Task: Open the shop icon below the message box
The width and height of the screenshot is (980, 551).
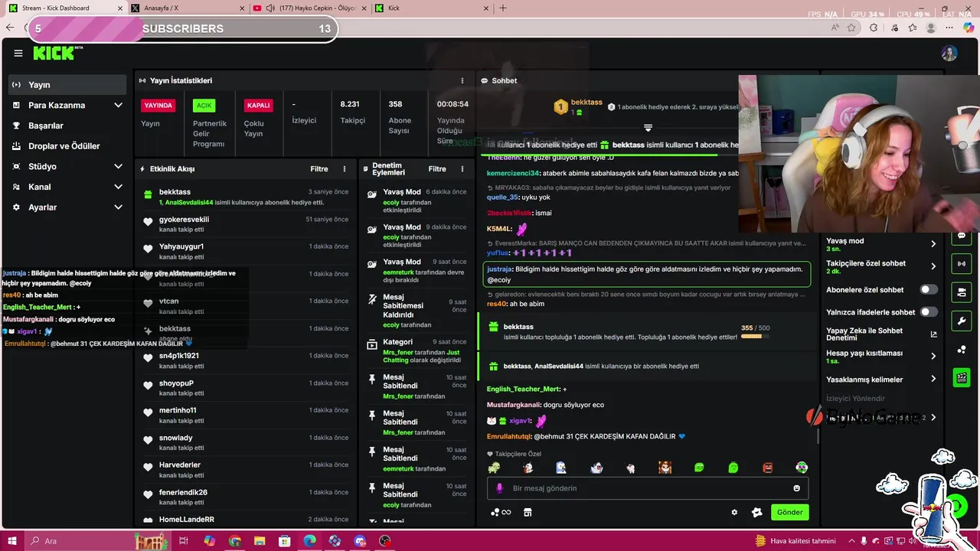Action: 528,513
